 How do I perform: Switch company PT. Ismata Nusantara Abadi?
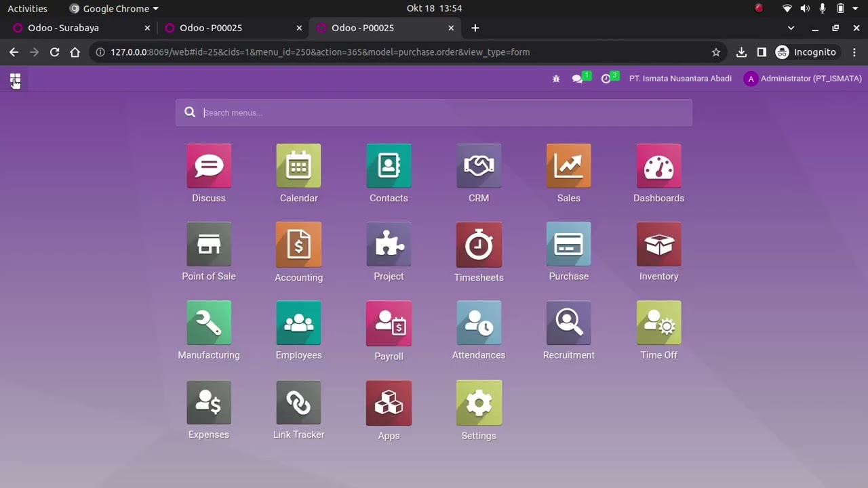[x=680, y=79]
